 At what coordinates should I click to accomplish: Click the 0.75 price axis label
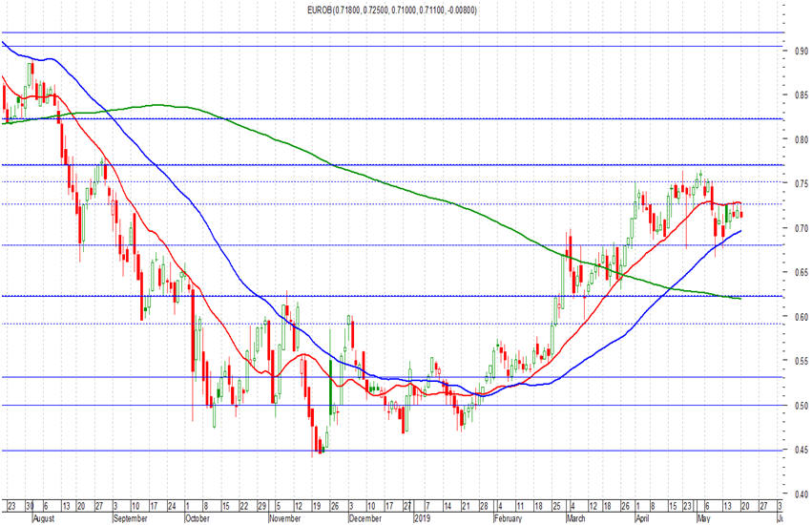802,183
